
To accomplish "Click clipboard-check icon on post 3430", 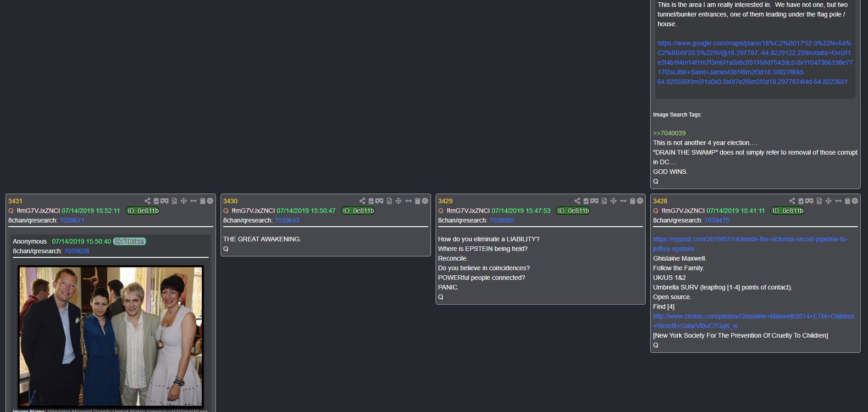I will (x=371, y=201).
